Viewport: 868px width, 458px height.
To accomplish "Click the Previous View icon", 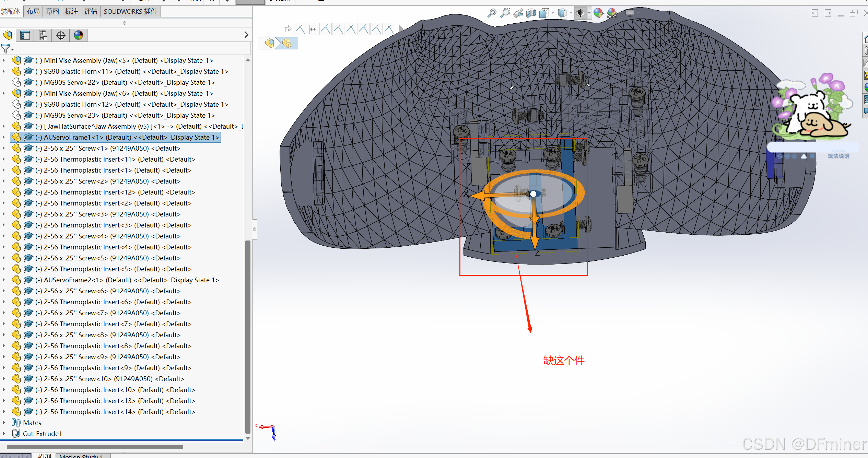I will tap(518, 13).
